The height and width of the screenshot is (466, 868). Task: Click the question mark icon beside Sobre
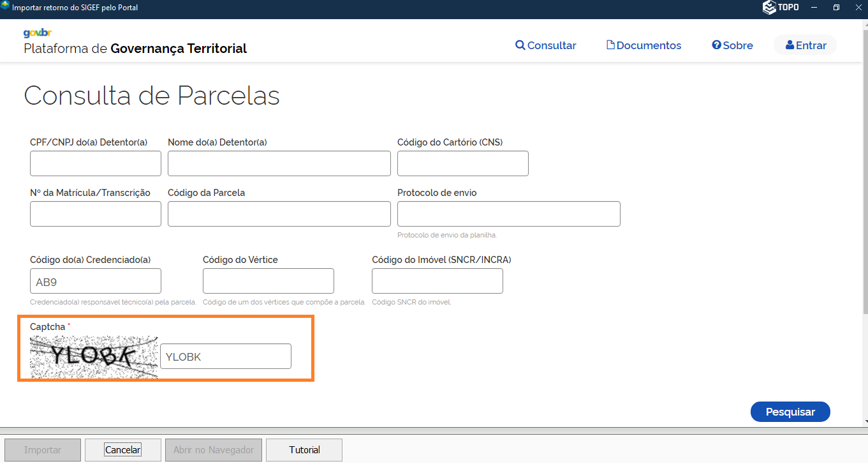point(716,45)
